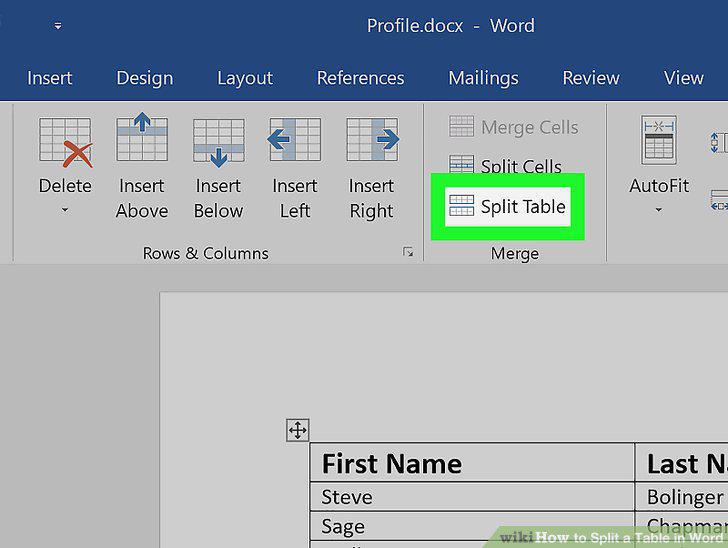
Task: Switch to the View tab
Action: click(683, 78)
